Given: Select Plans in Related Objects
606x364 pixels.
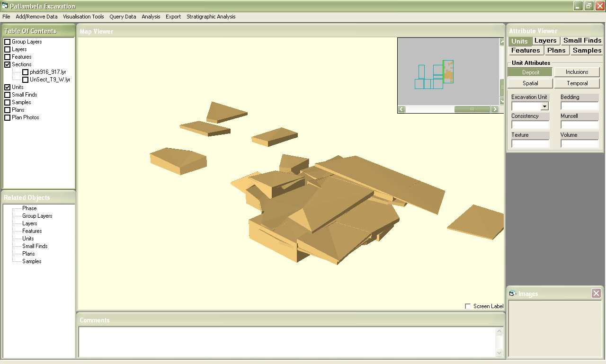Looking at the screenshot, I should (28, 254).
